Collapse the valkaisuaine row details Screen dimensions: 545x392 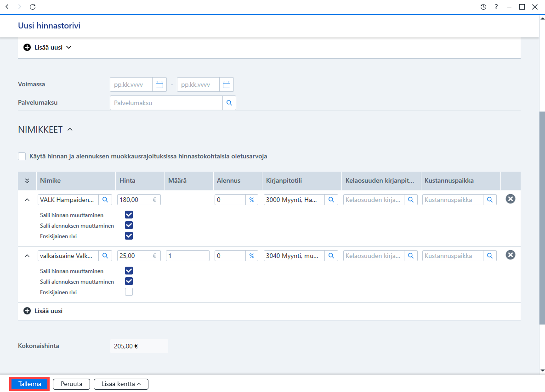coord(27,256)
